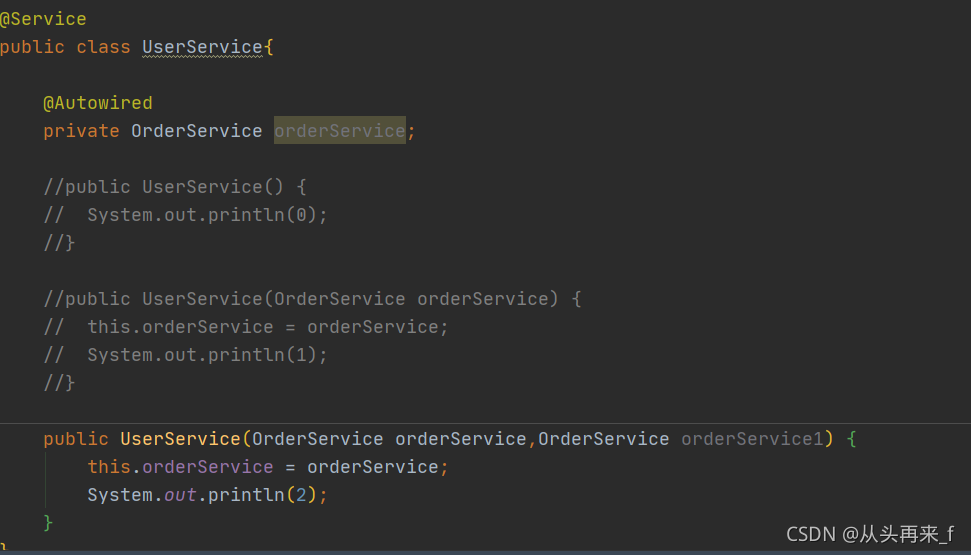Click the green opening brace of constructor
This screenshot has width=971, height=555.
pyautogui.click(x=851, y=439)
